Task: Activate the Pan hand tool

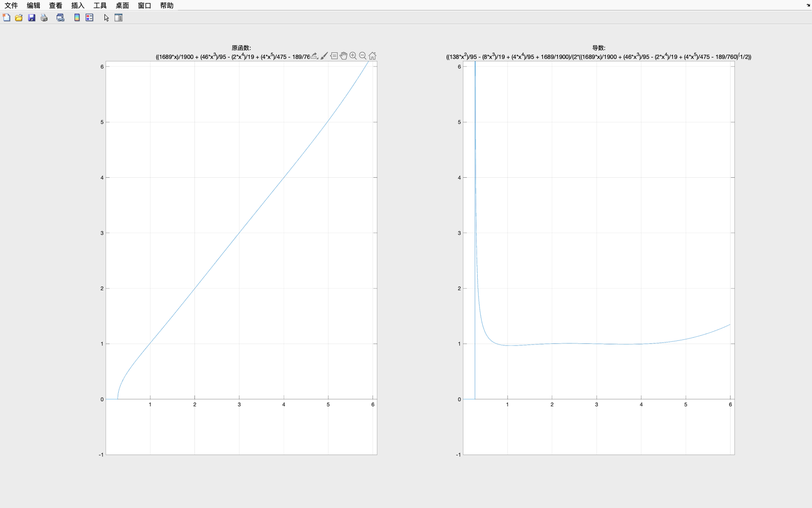Action: [344, 56]
